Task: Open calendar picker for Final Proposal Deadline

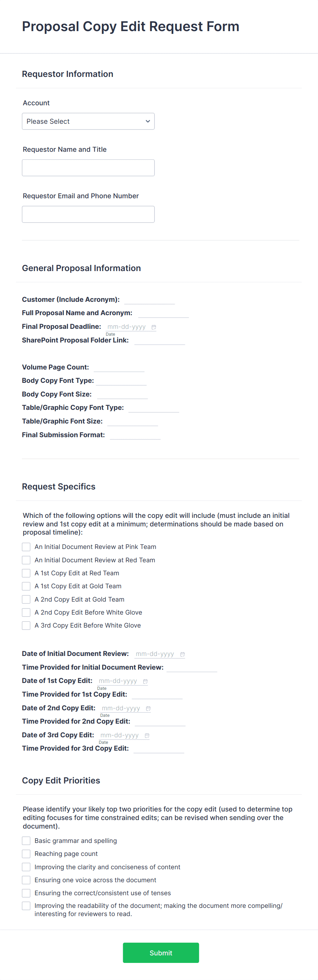Action: tap(154, 327)
